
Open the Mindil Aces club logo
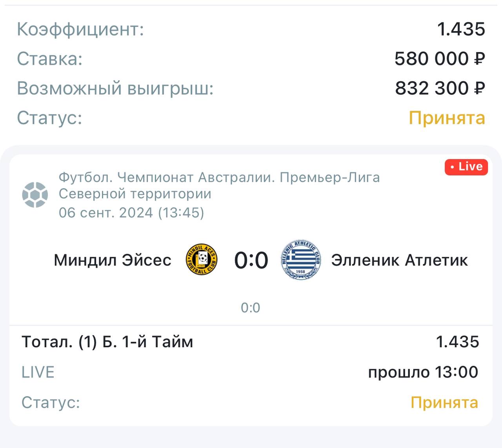pos(202,259)
